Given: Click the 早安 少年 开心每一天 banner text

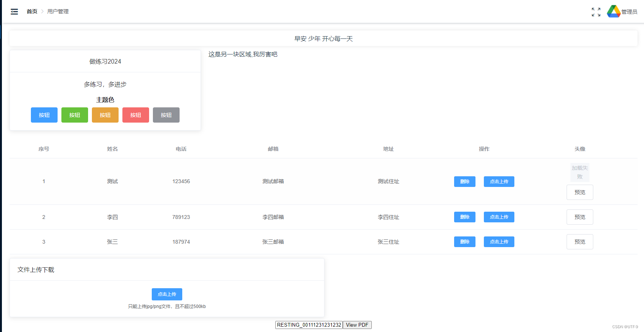Looking at the screenshot, I should click(x=323, y=38).
